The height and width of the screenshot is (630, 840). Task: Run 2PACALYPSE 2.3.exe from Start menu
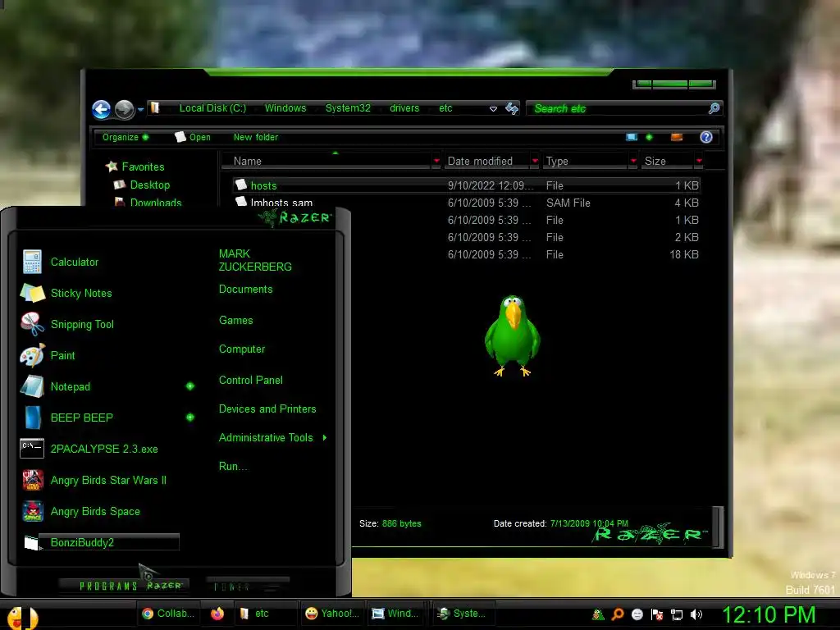(x=104, y=449)
